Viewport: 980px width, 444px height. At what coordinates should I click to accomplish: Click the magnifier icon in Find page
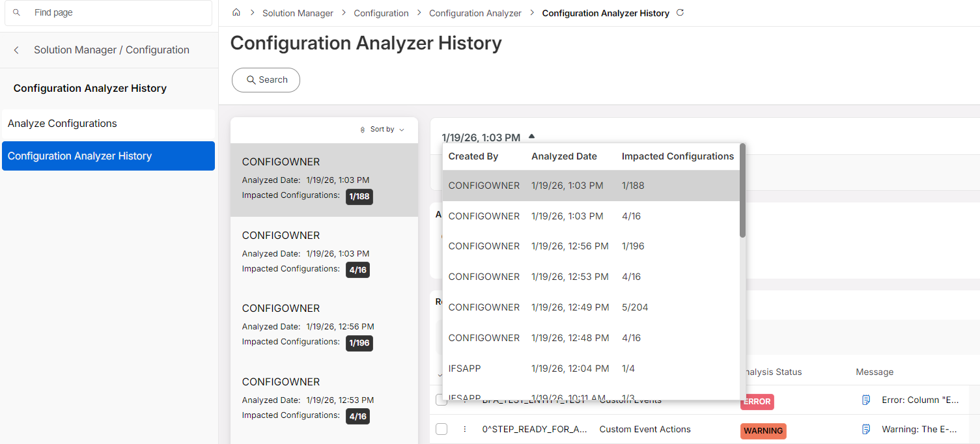(x=16, y=12)
